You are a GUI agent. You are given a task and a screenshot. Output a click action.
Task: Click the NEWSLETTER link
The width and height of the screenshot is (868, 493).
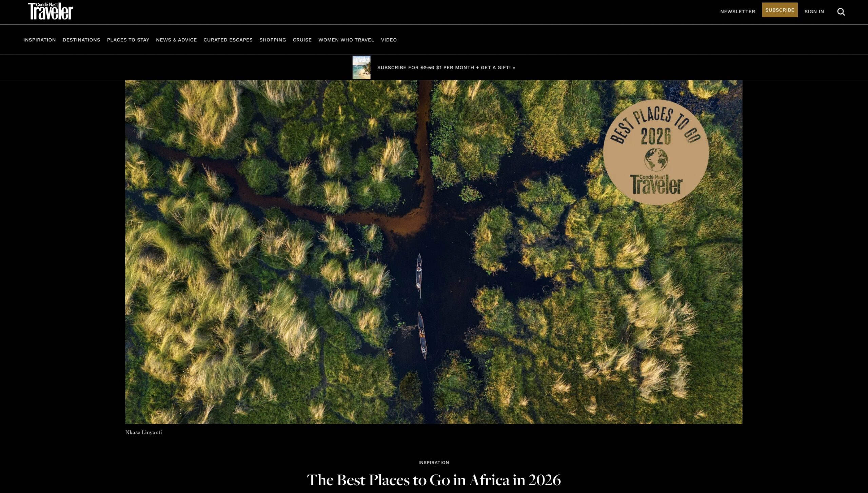[x=737, y=12]
